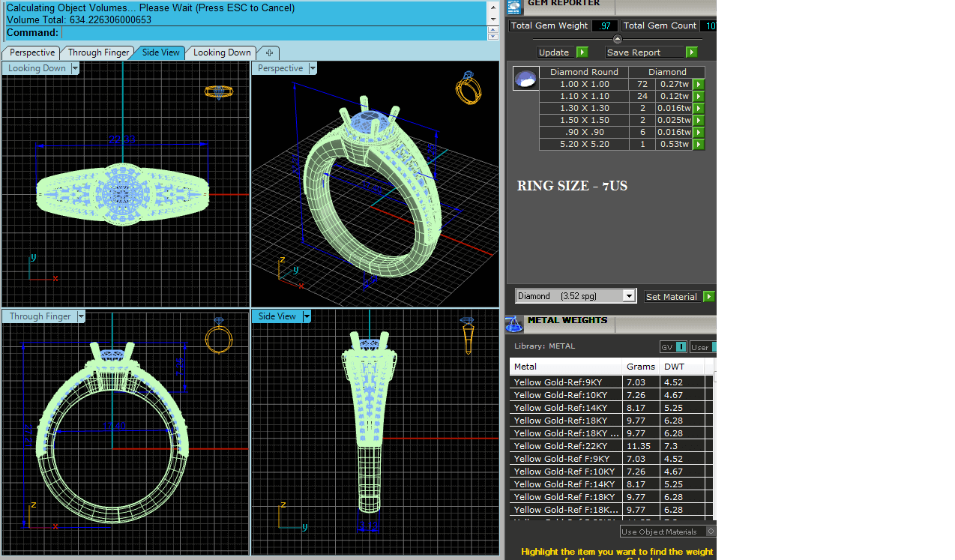
Task: Click green arrow for 5.20 X 5.20 row
Action: click(x=698, y=144)
